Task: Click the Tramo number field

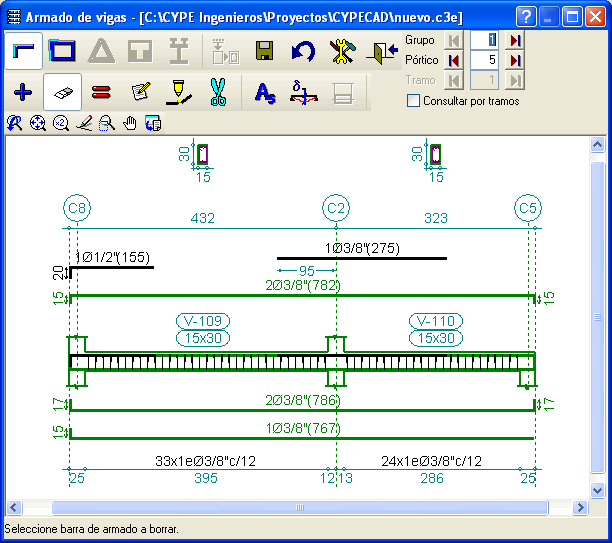Action: pos(484,81)
